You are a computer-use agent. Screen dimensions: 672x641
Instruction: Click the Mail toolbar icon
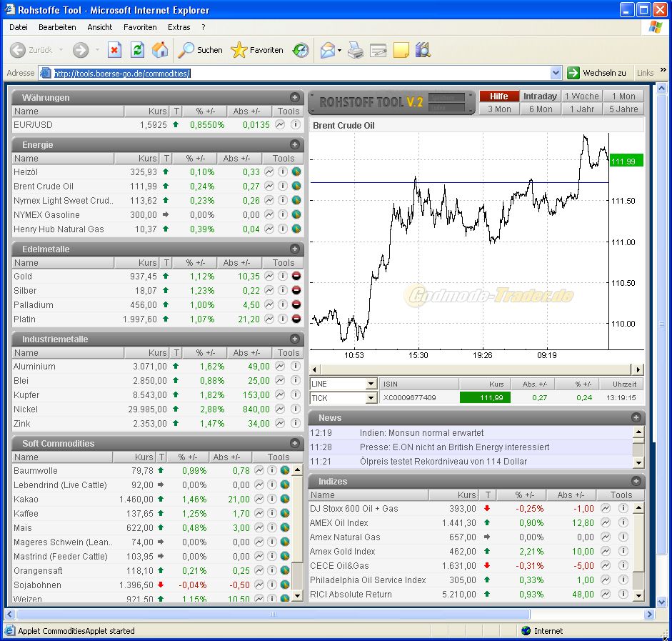328,50
